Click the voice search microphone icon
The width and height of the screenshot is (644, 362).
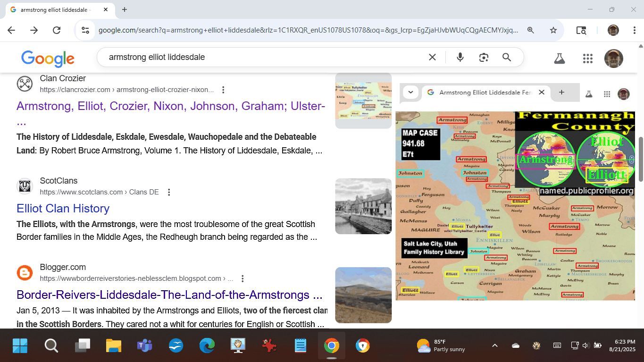click(460, 57)
